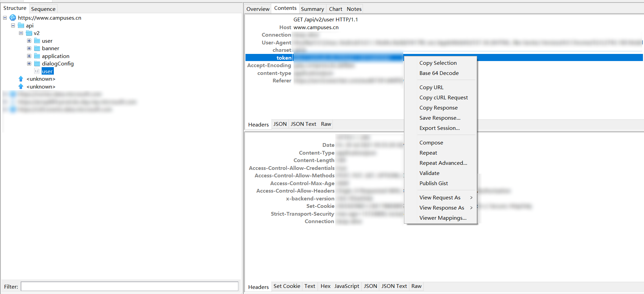Open the Contents tab
This screenshot has width=644, height=294.
285,8
